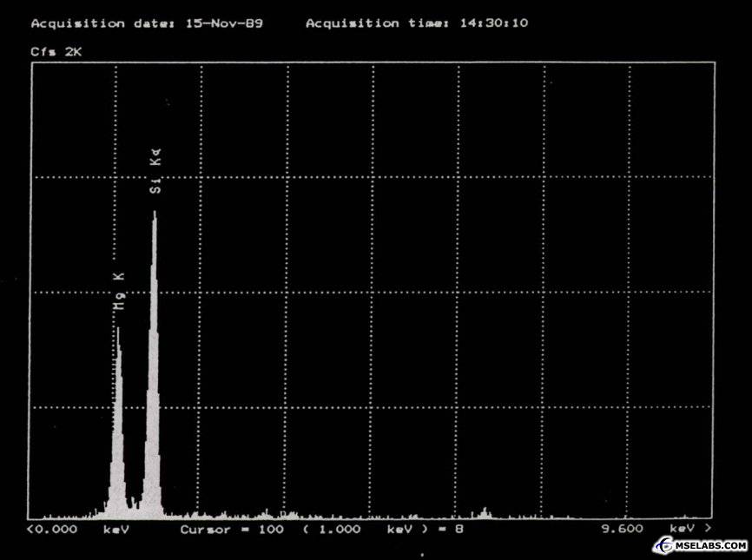Click the Cfs 2K scale label
Viewport: 752px width, 560px height.
point(56,52)
